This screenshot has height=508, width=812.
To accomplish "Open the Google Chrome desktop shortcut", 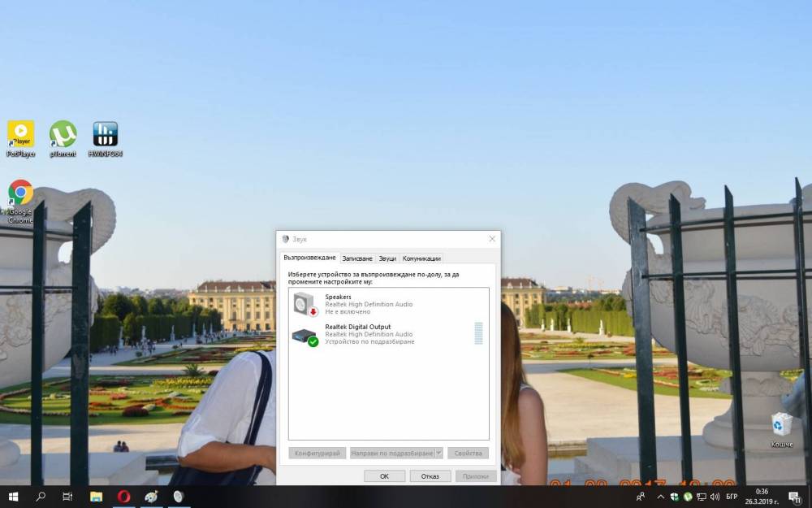I will [x=20, y=201].
